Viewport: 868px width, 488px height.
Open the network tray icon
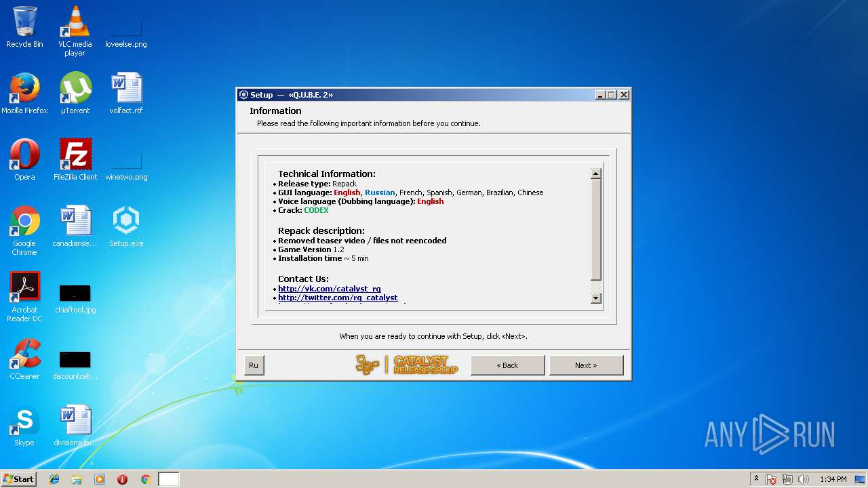tap(787, 479)
